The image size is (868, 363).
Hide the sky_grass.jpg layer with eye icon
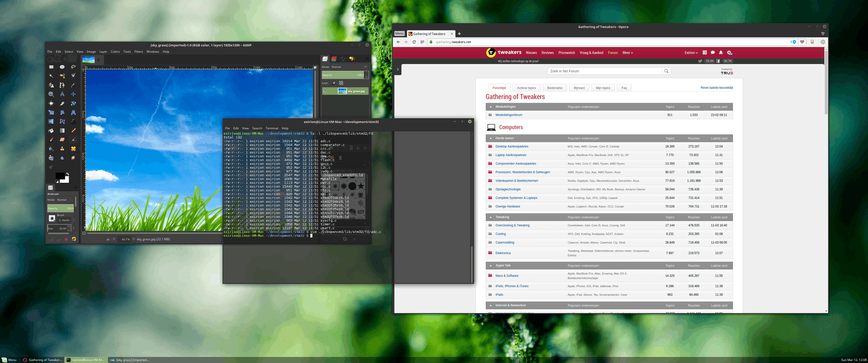pos(325,91)
